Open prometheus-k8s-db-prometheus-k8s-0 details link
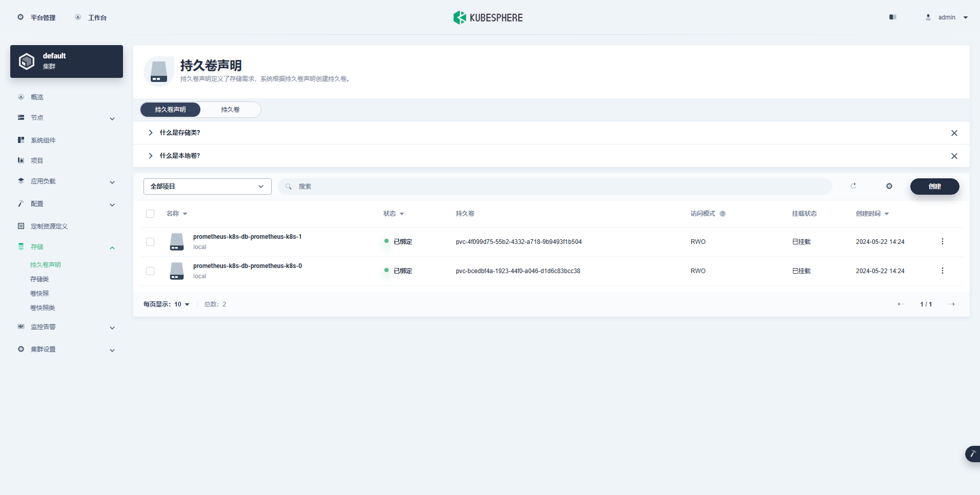 coord(248,266)
